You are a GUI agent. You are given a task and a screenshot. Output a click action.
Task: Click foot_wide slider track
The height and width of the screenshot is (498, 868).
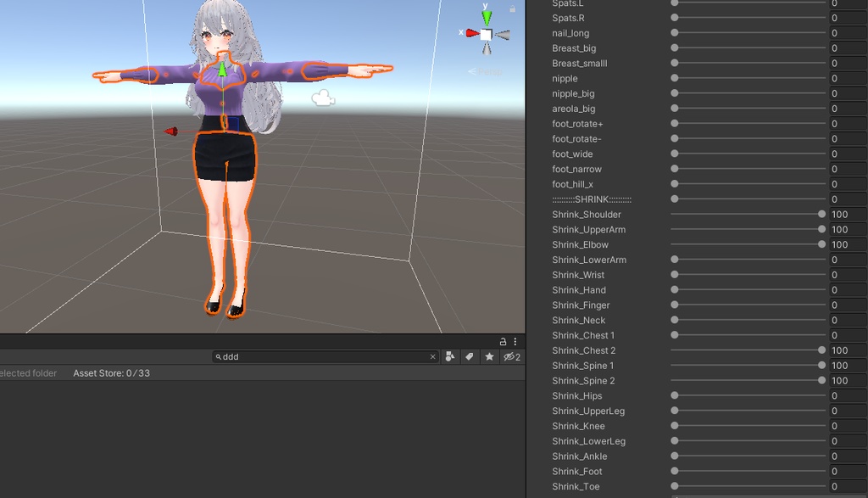click(x=748, y=154)
